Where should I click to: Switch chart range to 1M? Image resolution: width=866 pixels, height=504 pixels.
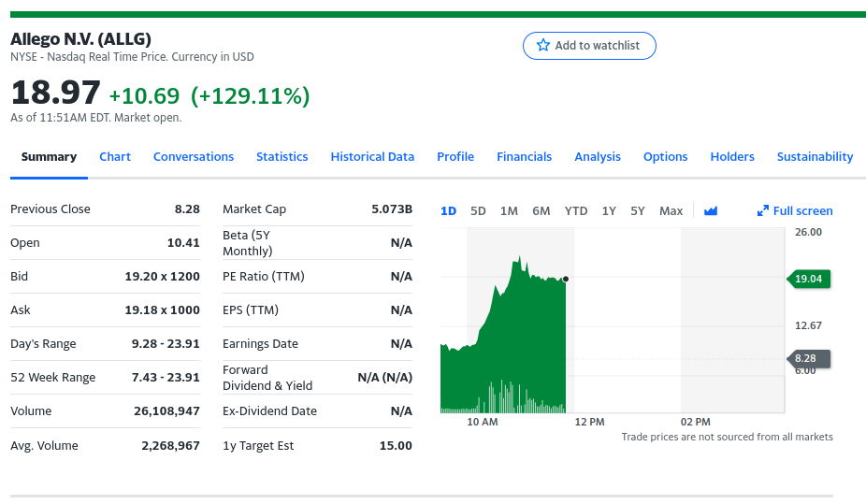pyautogui.click(x=509, y=211)
